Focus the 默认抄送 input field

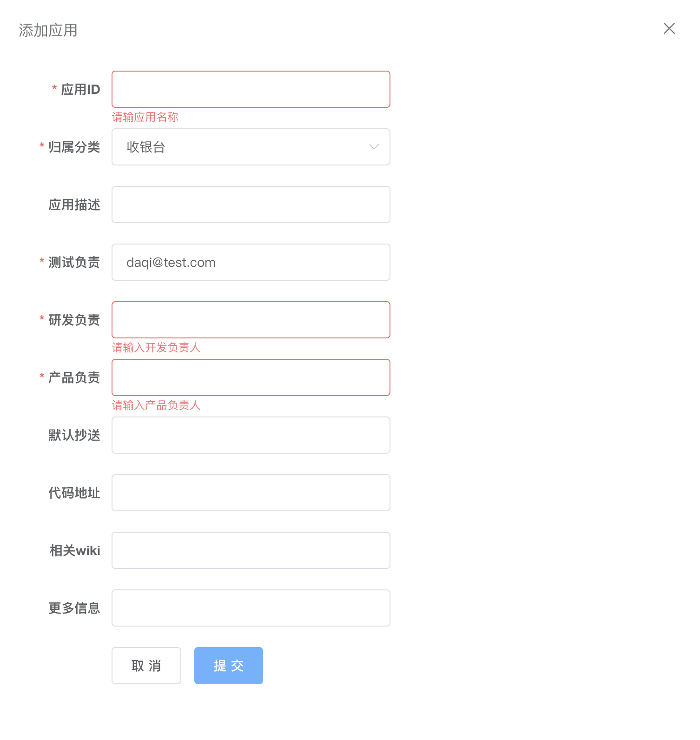(x=251, y=435)
